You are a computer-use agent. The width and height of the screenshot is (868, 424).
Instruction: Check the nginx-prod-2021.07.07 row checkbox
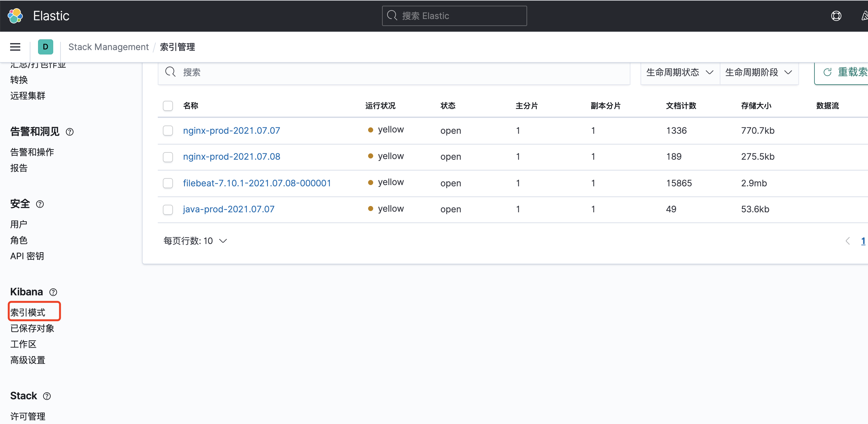[x=168, y=131]
